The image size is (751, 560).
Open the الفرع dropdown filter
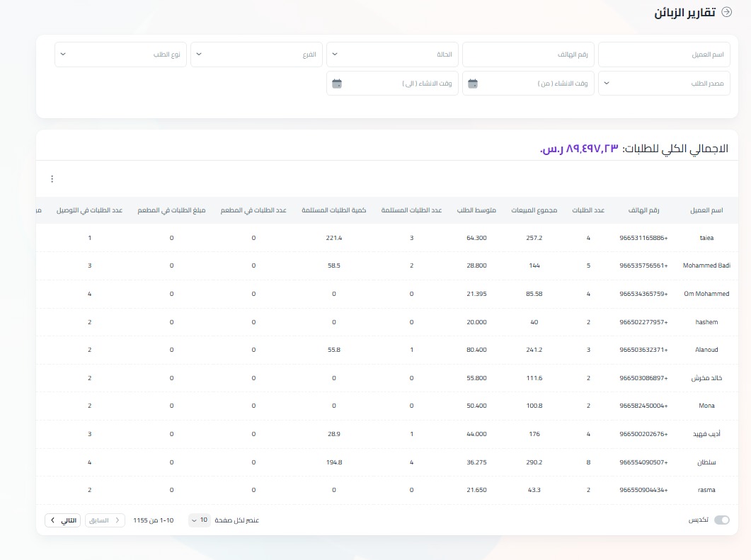(x=256, y=55)
